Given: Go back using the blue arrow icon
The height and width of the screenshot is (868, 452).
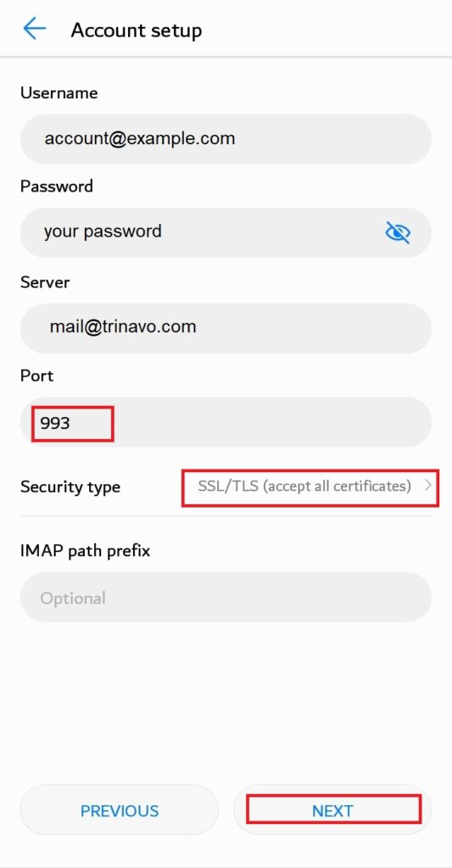Looking at the screenshot, I should 34,28.
